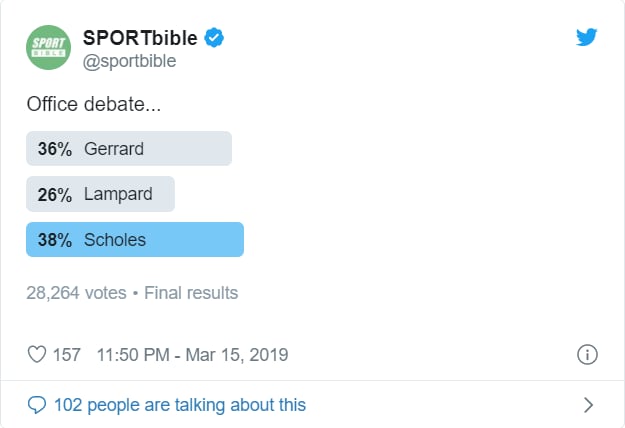Click the blue verified badge

(214, 37)
